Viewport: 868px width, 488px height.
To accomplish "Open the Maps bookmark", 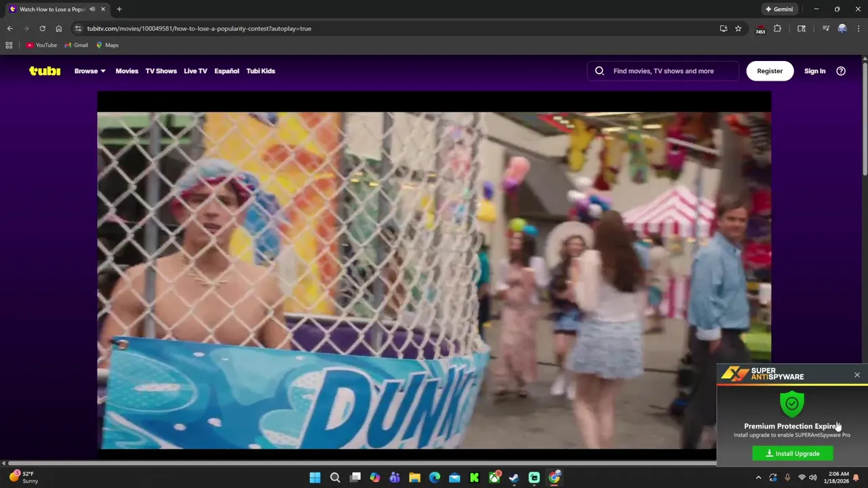I will [107, 45].
